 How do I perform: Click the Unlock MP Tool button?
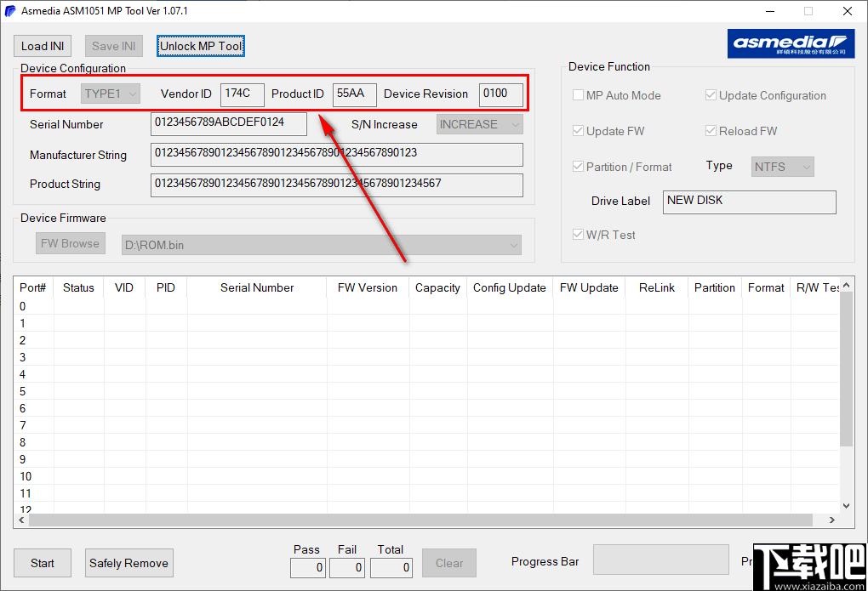(200, 46)
